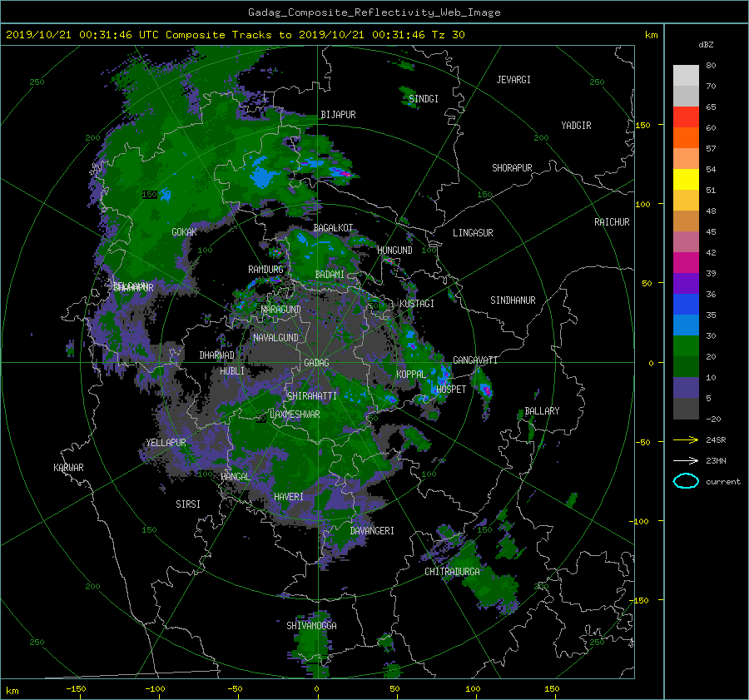This screenshot has width=749, height=700.
Task: Click the RAMDURG city label
Action: 265,270
